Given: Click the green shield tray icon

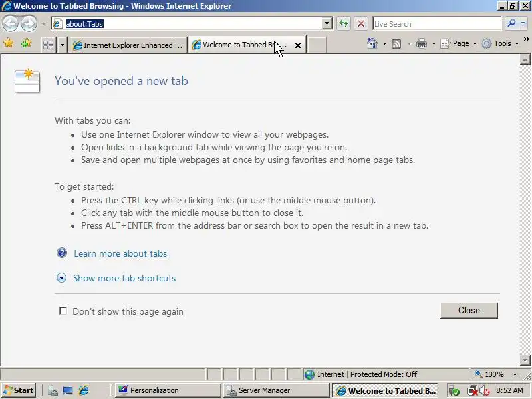Looking at the screenshot, I should click(454, 391).
